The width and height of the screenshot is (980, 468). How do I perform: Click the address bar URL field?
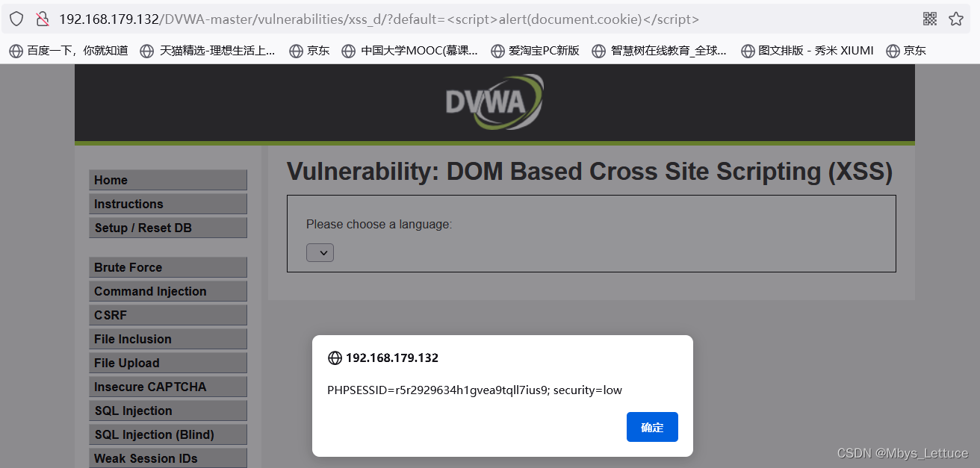373,18
